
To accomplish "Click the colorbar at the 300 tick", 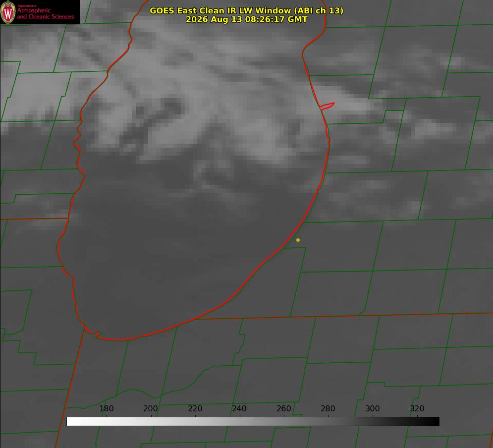I will point(373,421).
